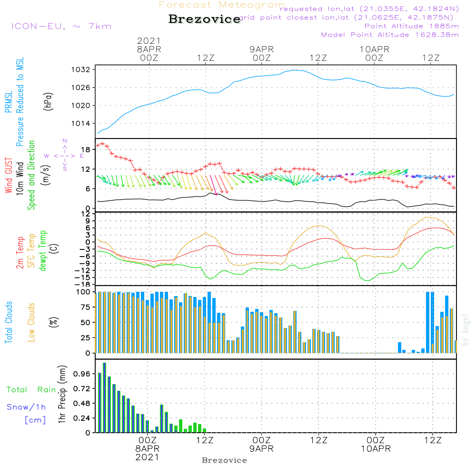Click the 'PRMSL Pressure Reduced to MSL' axis label
Image resolution: width=476 pixels, height=476 pixels.
click(x=14, y=102)
